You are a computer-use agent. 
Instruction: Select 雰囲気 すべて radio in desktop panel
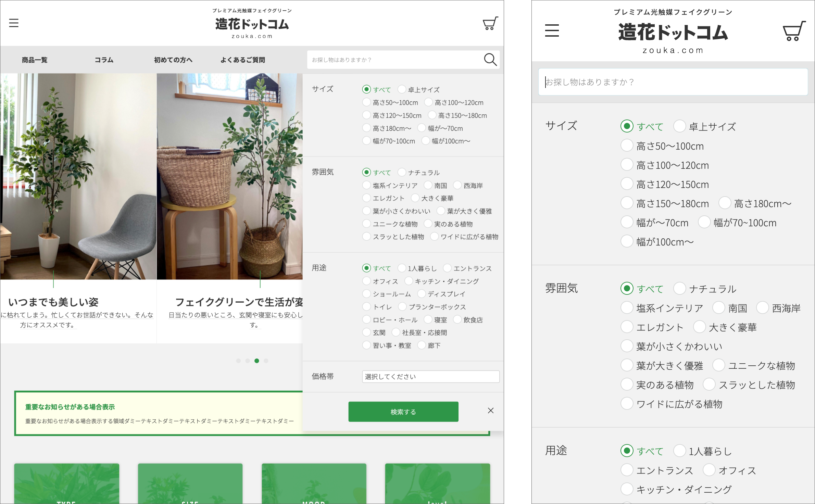pyautogui.click(x=366, y=172)
